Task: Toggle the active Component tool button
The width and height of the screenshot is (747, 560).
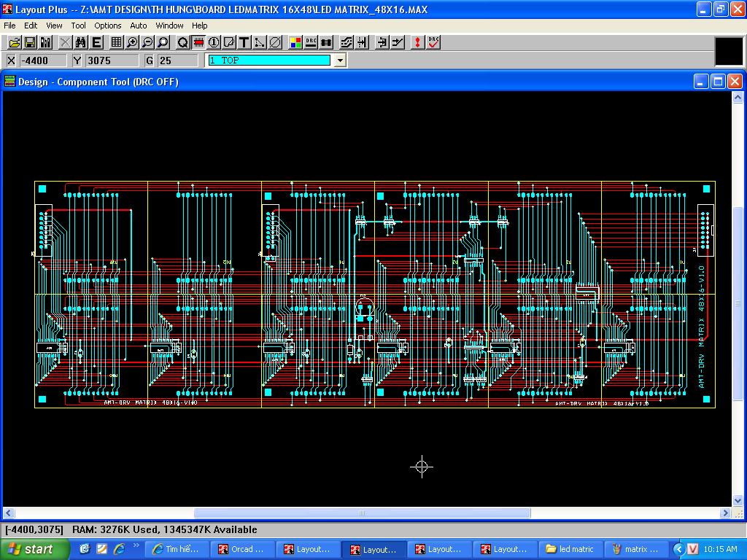Action: point(198,43)
